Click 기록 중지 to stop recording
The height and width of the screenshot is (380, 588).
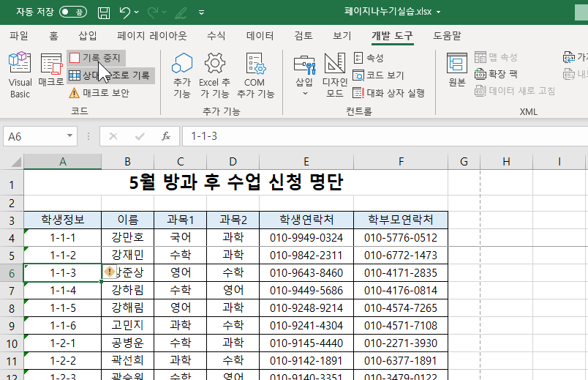tap(96, 58)
